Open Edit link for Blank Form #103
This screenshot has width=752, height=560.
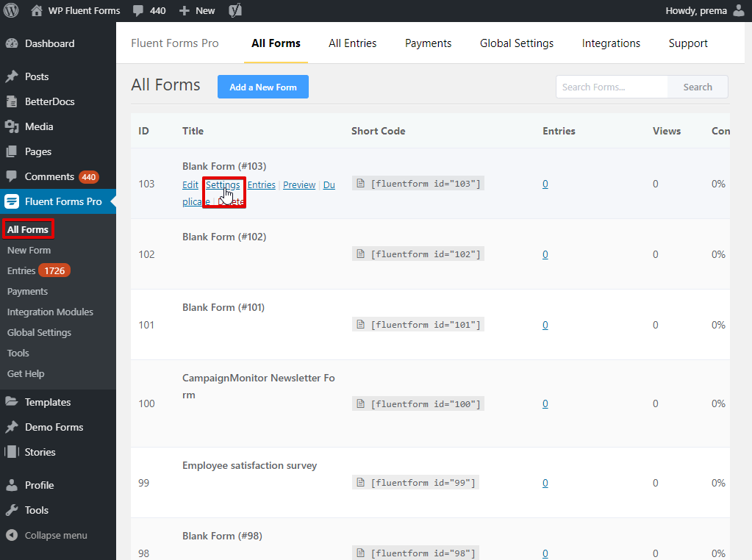tap(190, 184)
